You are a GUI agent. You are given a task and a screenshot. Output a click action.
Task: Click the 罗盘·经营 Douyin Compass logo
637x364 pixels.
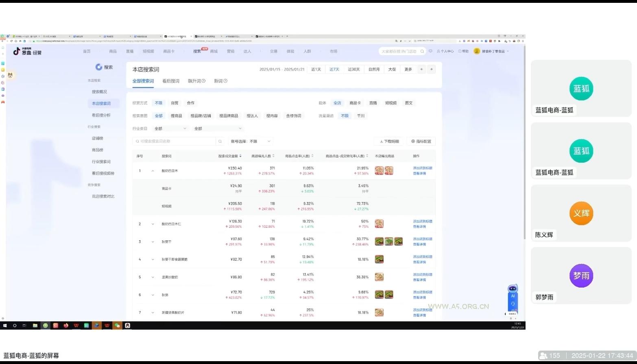point(28,52)
